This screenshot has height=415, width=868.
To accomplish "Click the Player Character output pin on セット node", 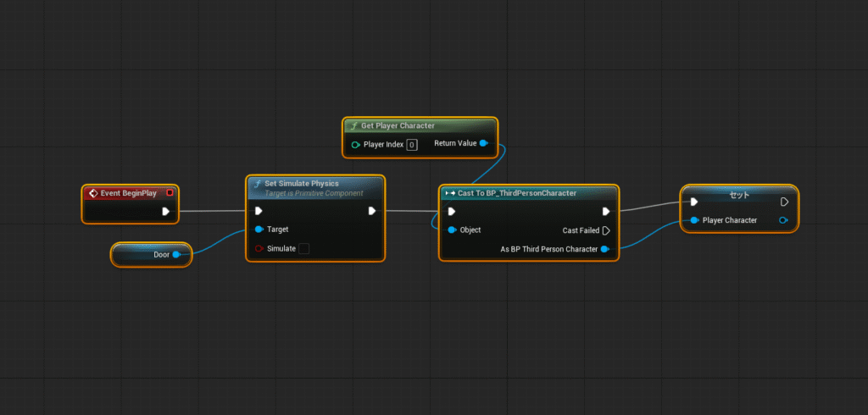I will tap(783, 220).
